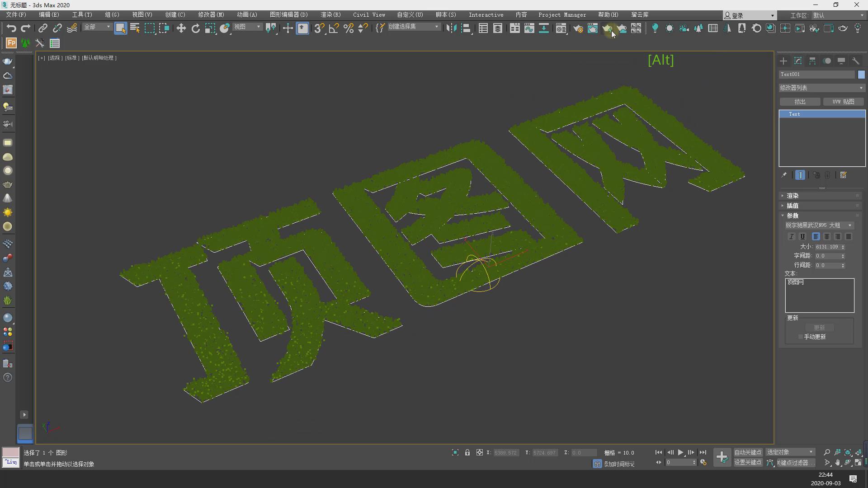Click the 自动关键点 auto key button
868x488 pixels.
[748, 452]
